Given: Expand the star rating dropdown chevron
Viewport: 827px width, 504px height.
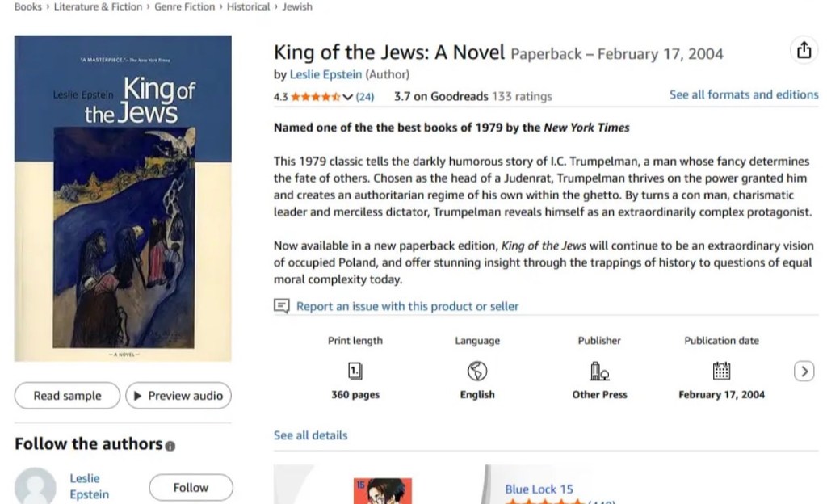Looking at the screenshot, I should 347,97.
